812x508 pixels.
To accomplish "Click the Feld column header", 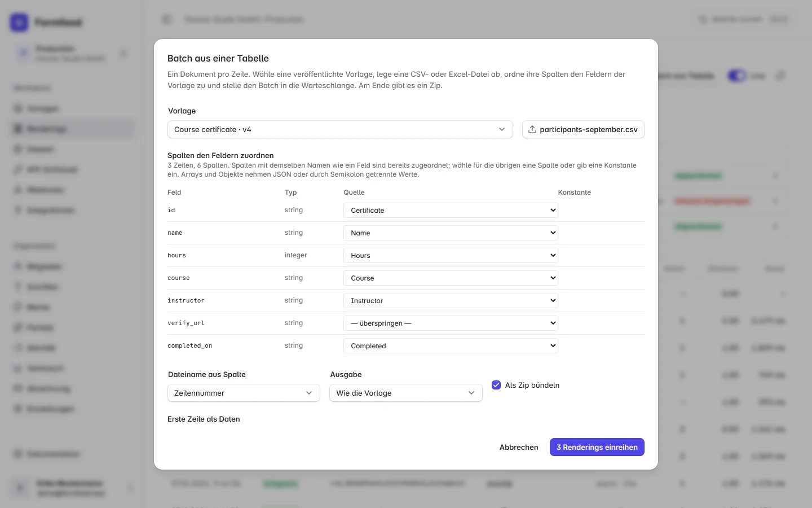I will click(x=174, y=192).
